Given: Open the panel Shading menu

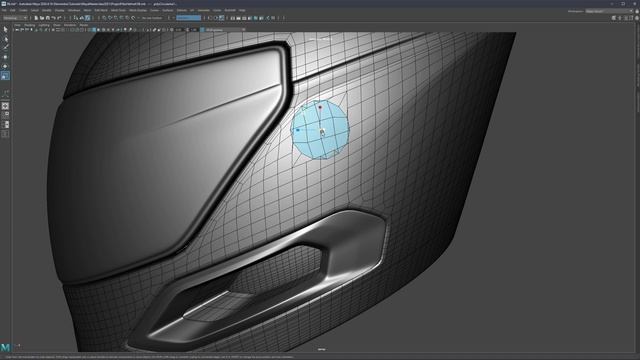Looking at the screenshot, I should (29, 25).
